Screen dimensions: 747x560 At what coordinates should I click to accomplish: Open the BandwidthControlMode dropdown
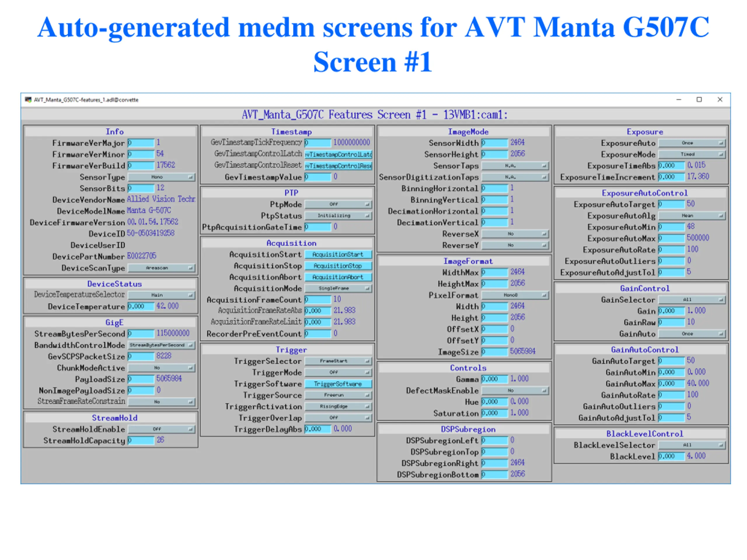pos(161,345)
